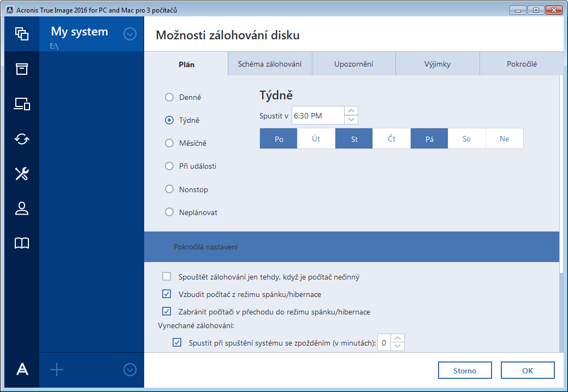
Task: Click the Acronis title bar app icon
Action: [x=10, y=10]
